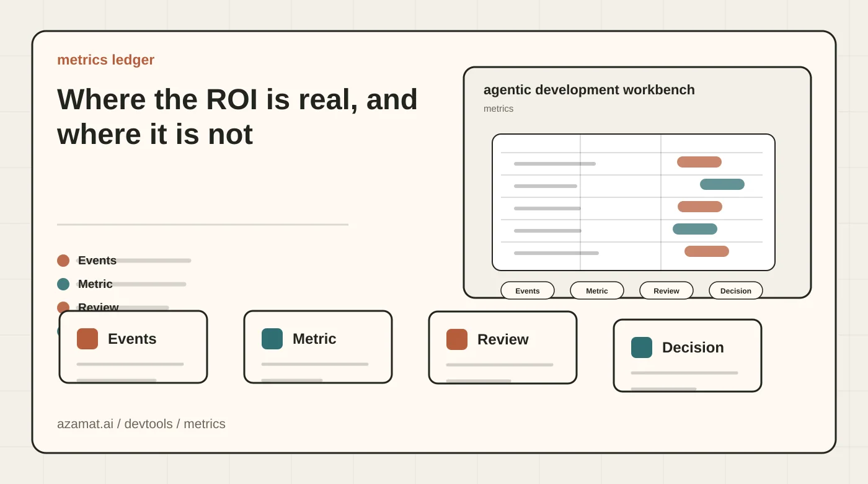This screenshot has width=868, height=484.
Task: Select the Decision pill under the workbench table
Action: [x=736, y=290]
